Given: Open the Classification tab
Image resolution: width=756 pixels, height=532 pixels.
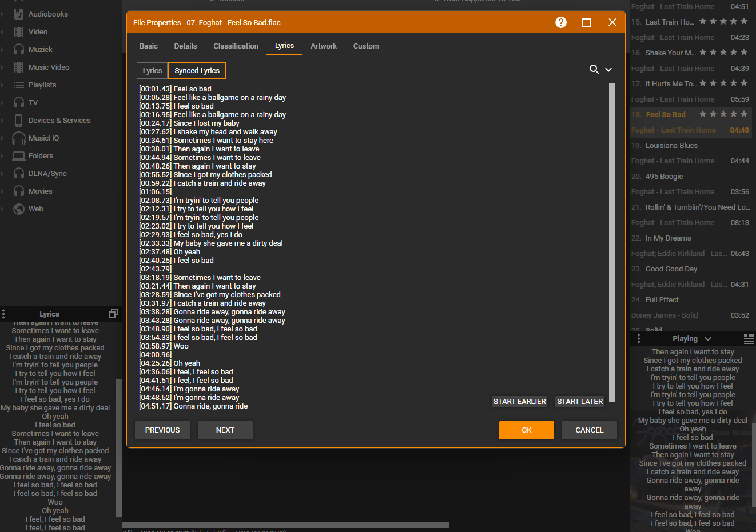Looking at the screenshot, I should pyautogui.click(x=236, y=46).
